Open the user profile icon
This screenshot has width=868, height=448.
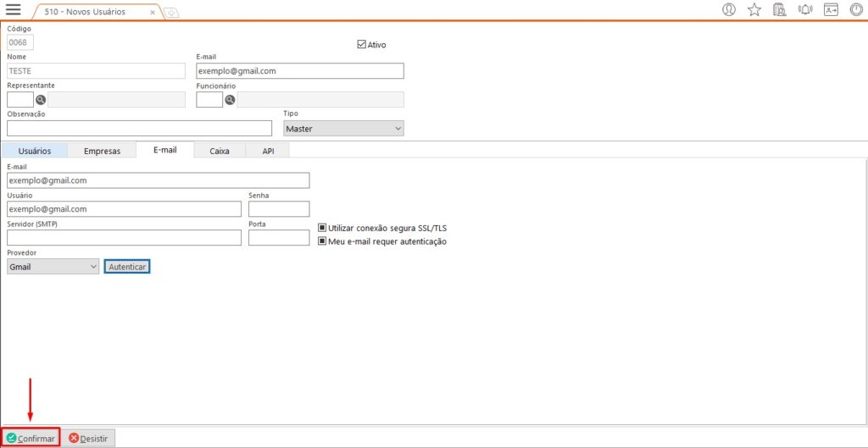[729, 10]
